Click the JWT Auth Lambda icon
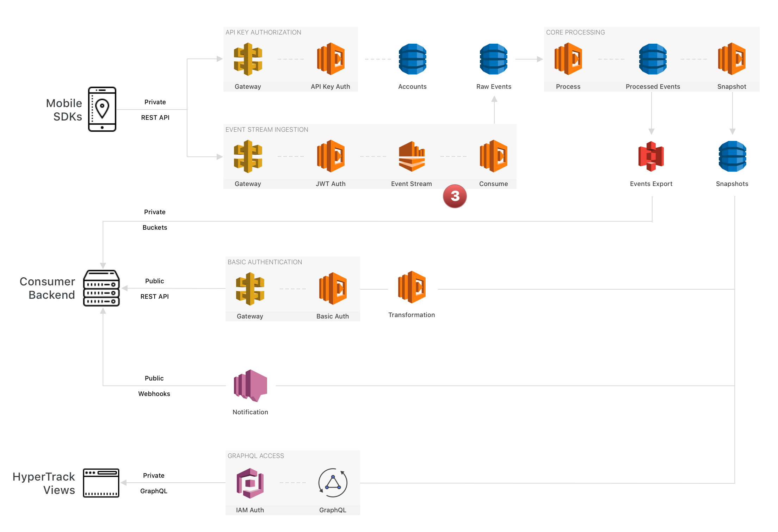The height and width of the screenshot is (532, 778). [331, 156]
